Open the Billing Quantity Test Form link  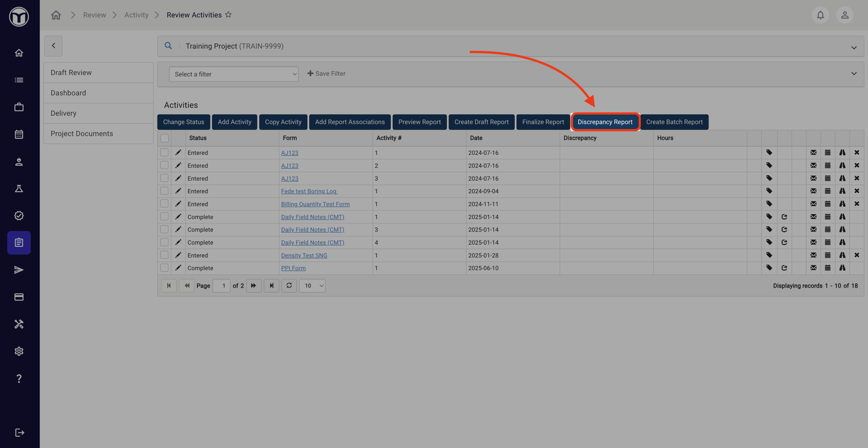315,204
